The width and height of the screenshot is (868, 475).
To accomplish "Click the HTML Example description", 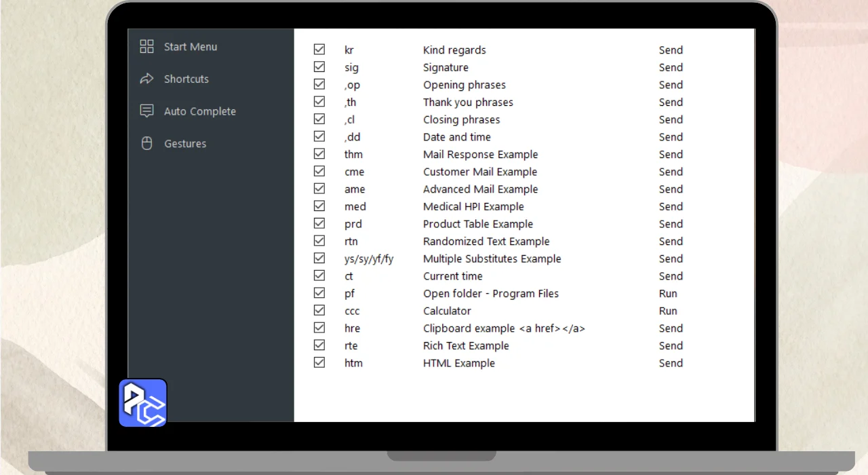I will (459, 364).
